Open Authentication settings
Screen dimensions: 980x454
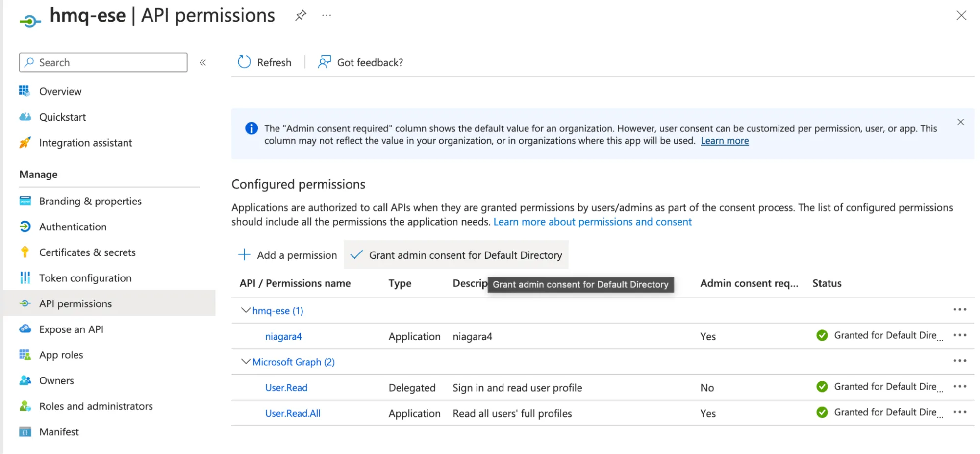pos(73,227)
